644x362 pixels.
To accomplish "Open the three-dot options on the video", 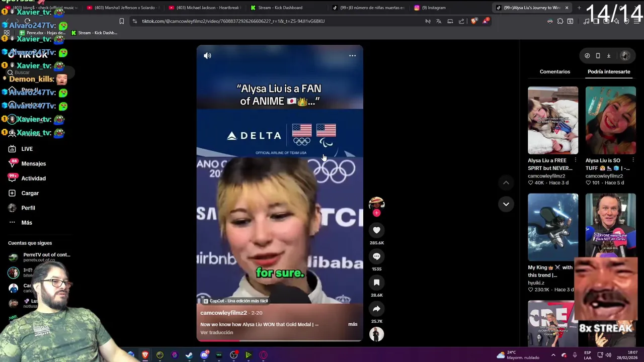I will [x=352, y=56].
